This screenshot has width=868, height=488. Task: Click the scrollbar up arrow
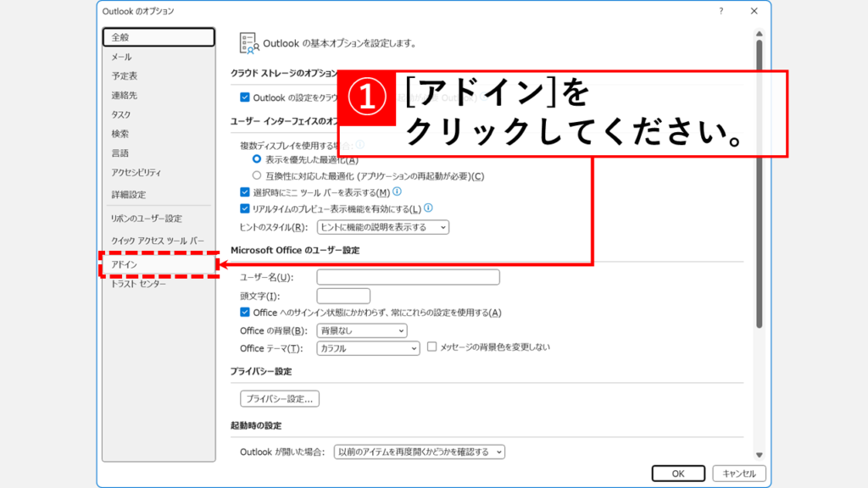click(x=759, y=34)
